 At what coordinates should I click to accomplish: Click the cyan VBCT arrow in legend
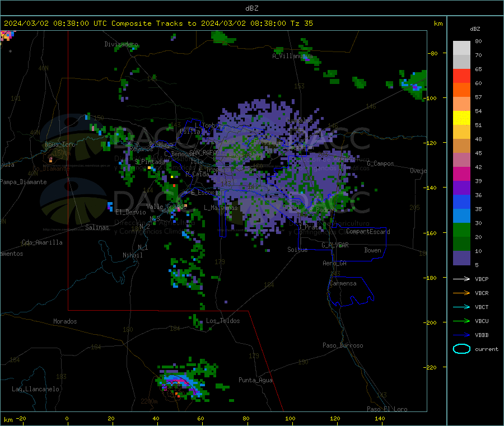click(461, 307)
